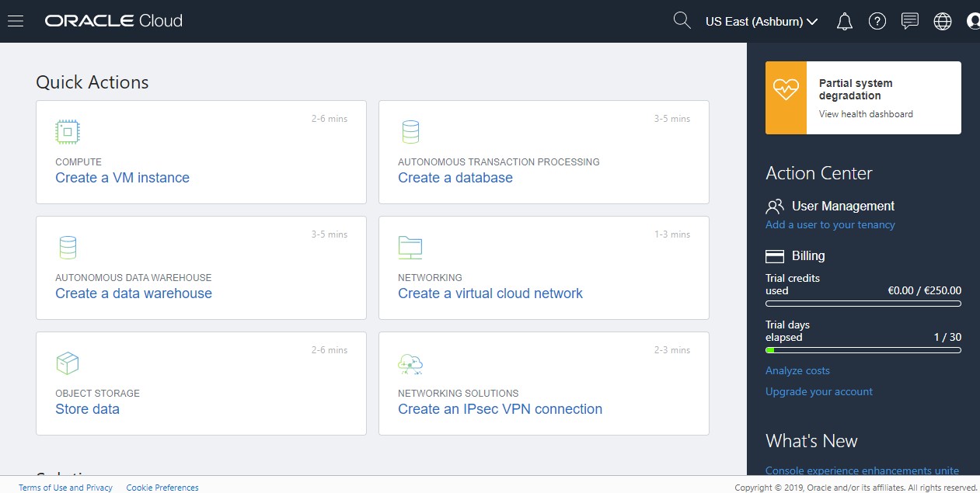Expand the US East (Ashburn) region dropdown
Viewport: 980px width, 493px height.
click(761, 22)
